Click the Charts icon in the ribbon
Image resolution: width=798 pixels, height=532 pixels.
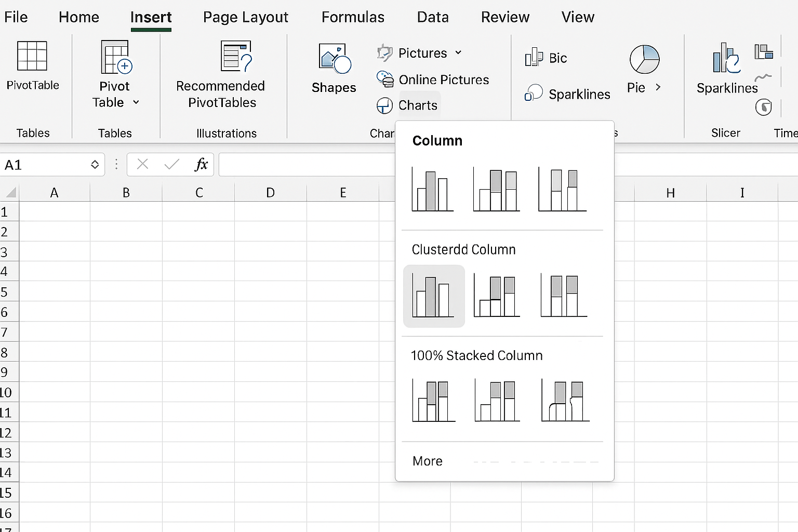(384, 105)
